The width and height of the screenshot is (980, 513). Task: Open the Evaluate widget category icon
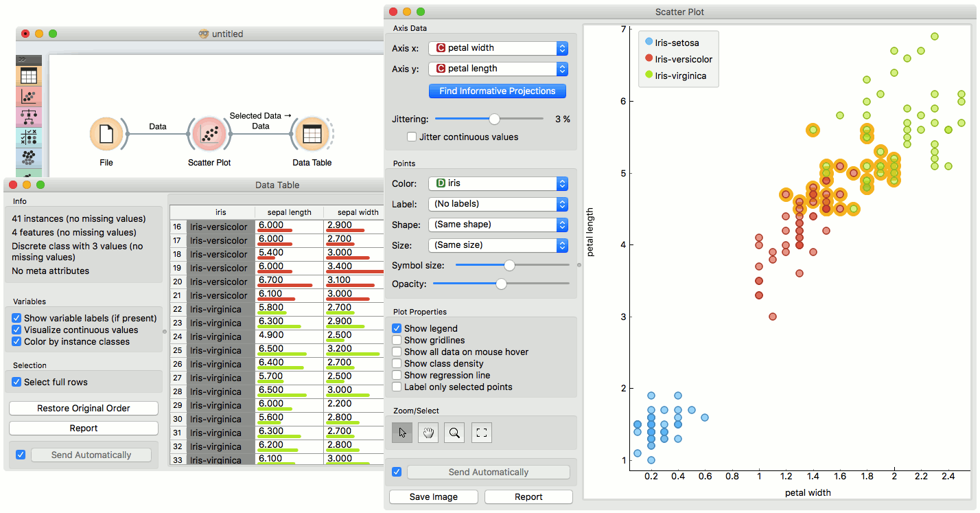pos(29,137)
